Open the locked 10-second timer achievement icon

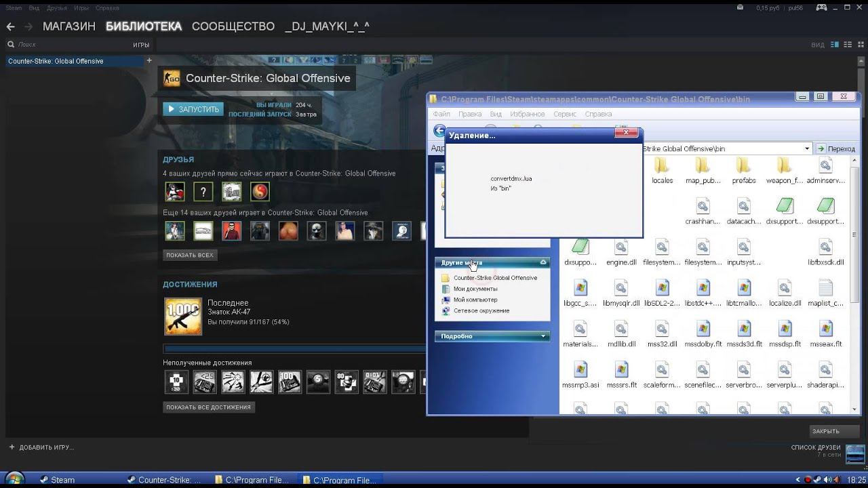coord(176,382)
